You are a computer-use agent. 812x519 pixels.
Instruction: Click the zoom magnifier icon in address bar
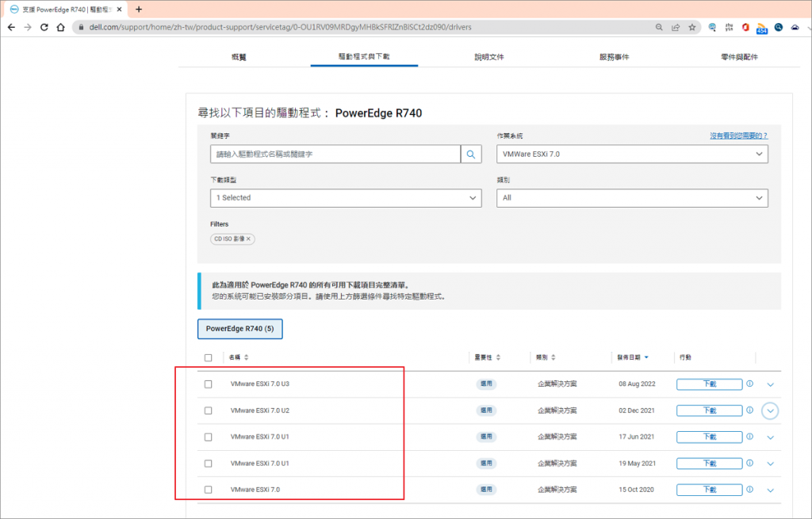tap(659, 27)
